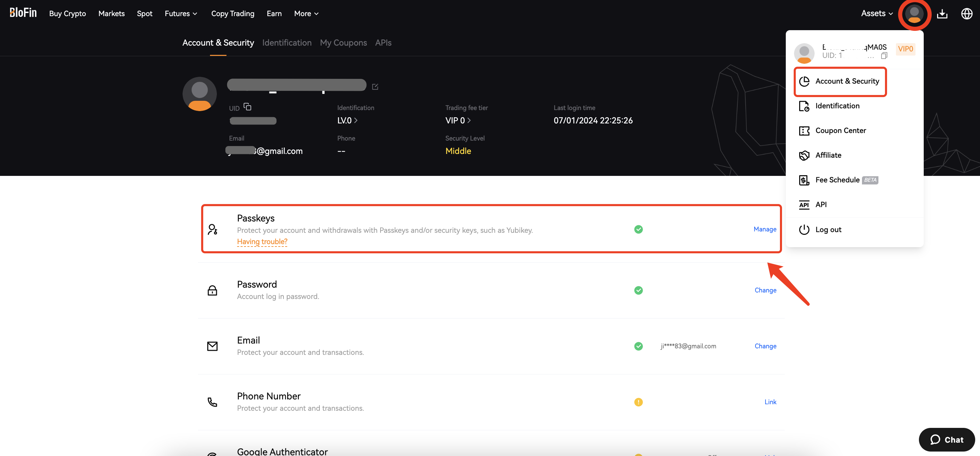Open the Chat support button

tap(946, 440)
